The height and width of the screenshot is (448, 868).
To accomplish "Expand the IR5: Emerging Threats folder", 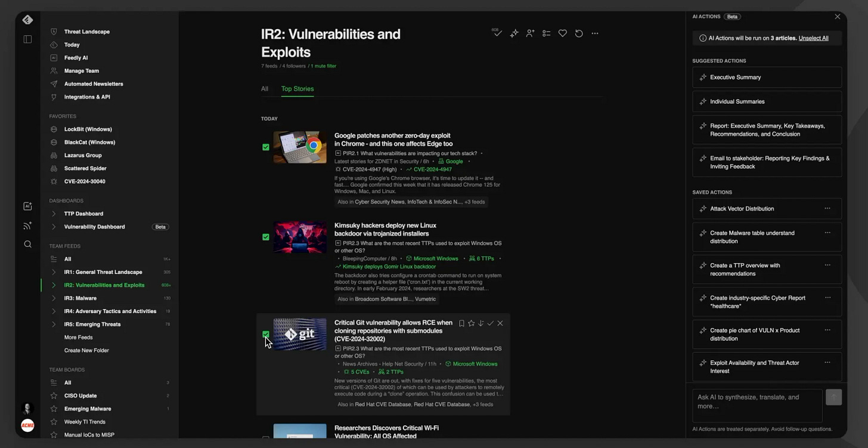I will pyautogui.click(x=54, y=325).
